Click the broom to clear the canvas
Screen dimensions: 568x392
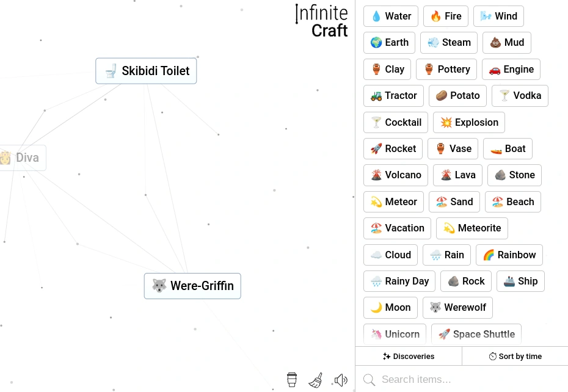(316, 379)
